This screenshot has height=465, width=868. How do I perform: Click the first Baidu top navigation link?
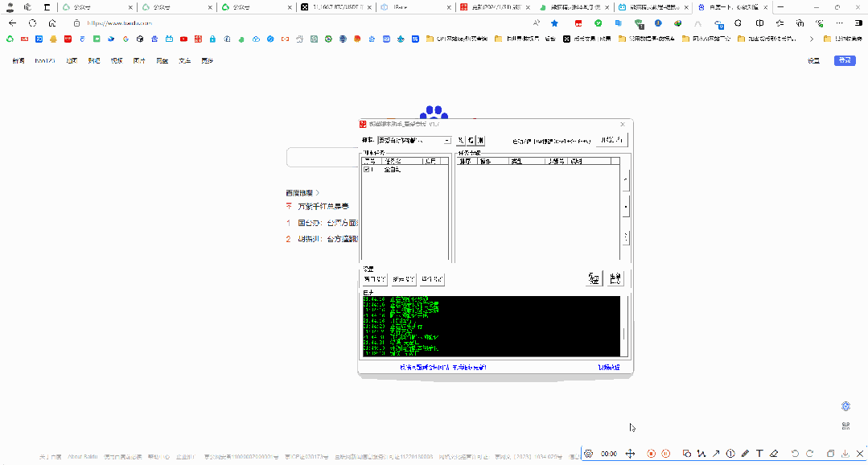click(19, 61)
